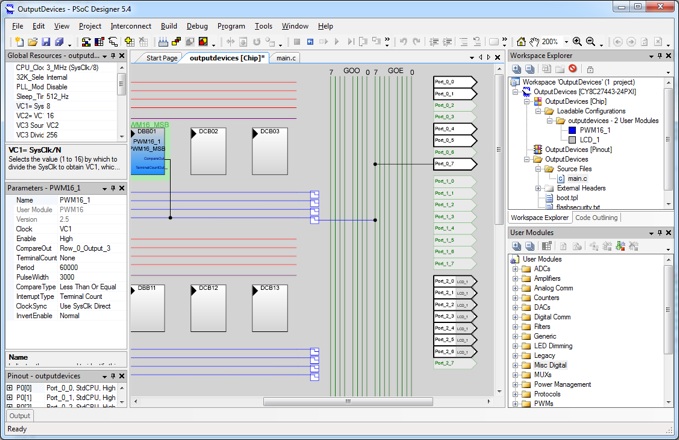This screenshot has width=679, height=440.
Task: Click the Save toolbar icon
Action: 46,42
